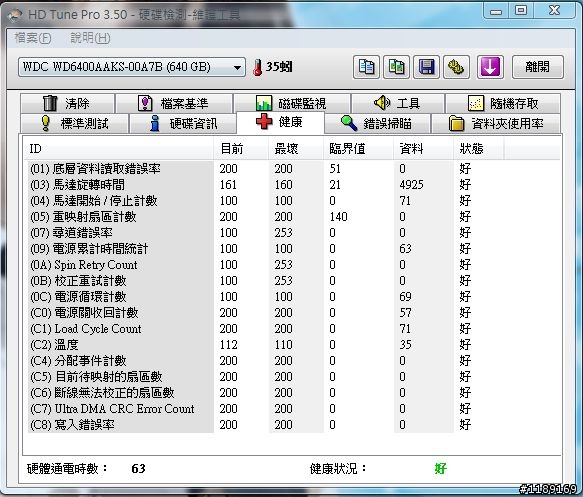This screenshot has width=583, height=497.
Task: Switch to the 標準測試 tab
Action: [74, 123]
